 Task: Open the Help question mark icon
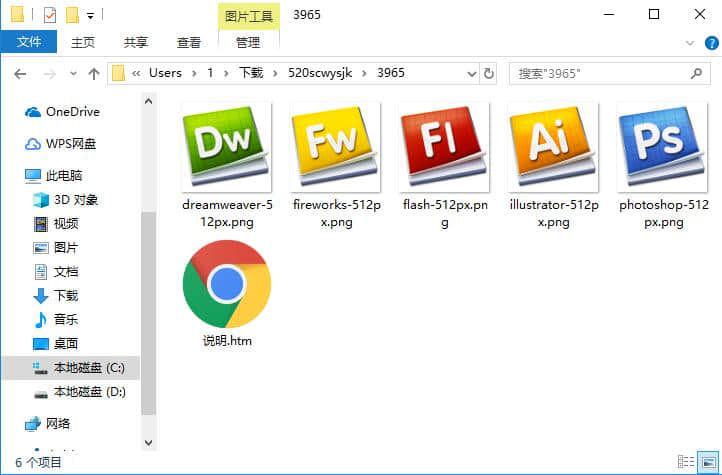point(711,43)
